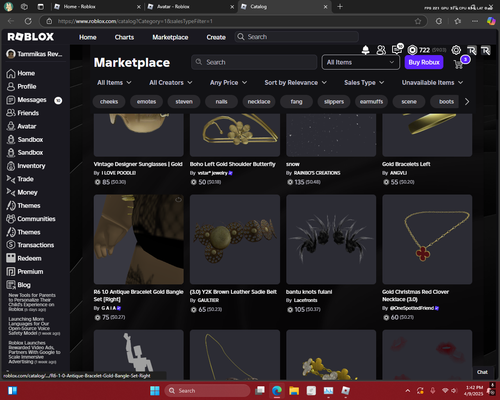Viewport: 500px width, 400px height.
Task: Open Roblox app icon on taskbar
Action: (x=346, y=390)
